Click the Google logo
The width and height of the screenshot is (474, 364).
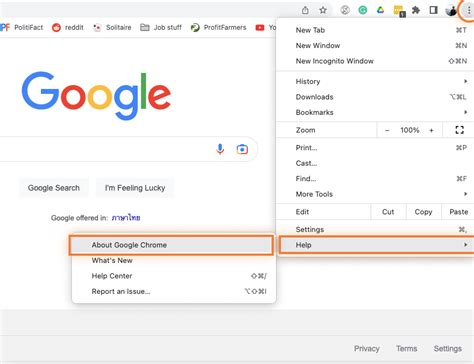pos(96,95)
